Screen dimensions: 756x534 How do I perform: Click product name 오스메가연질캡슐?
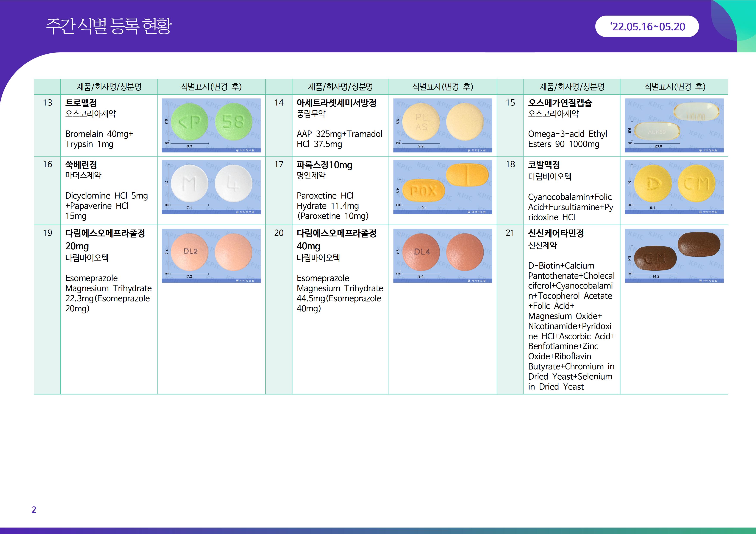[560, 103]
